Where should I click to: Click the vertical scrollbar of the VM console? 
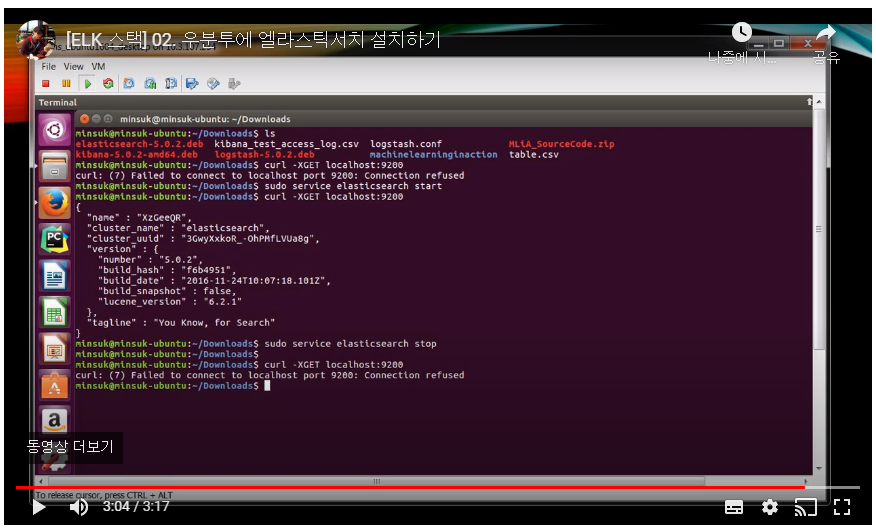tap(819, 229)
